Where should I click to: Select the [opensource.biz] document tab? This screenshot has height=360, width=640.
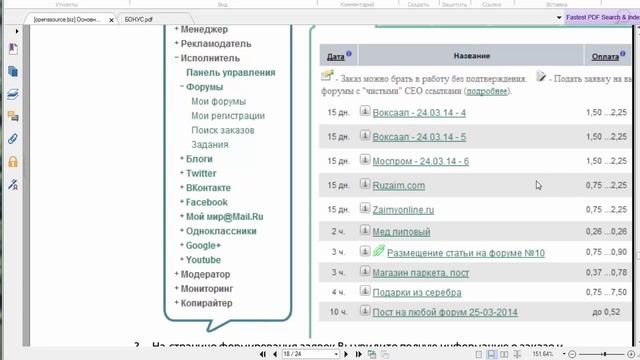67,20
